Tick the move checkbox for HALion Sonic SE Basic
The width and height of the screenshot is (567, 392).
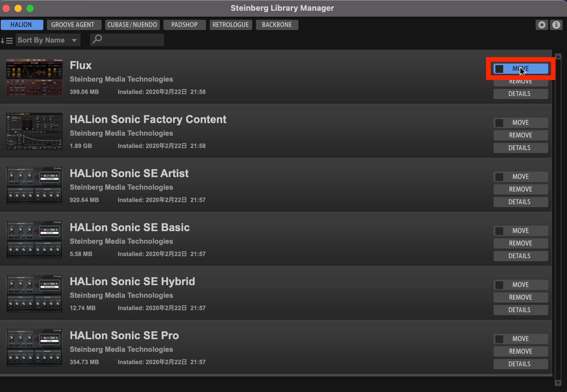499,231
